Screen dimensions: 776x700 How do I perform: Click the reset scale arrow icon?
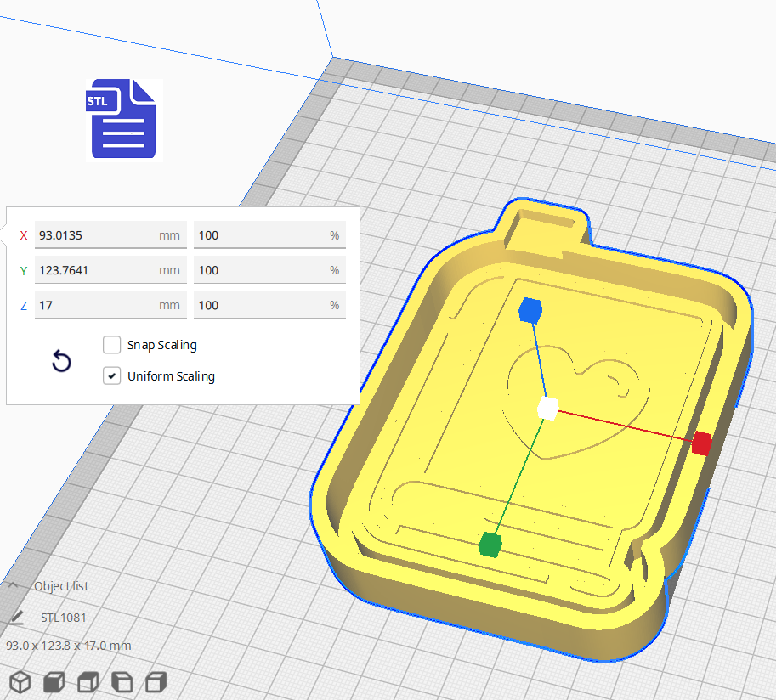(60, 361)
